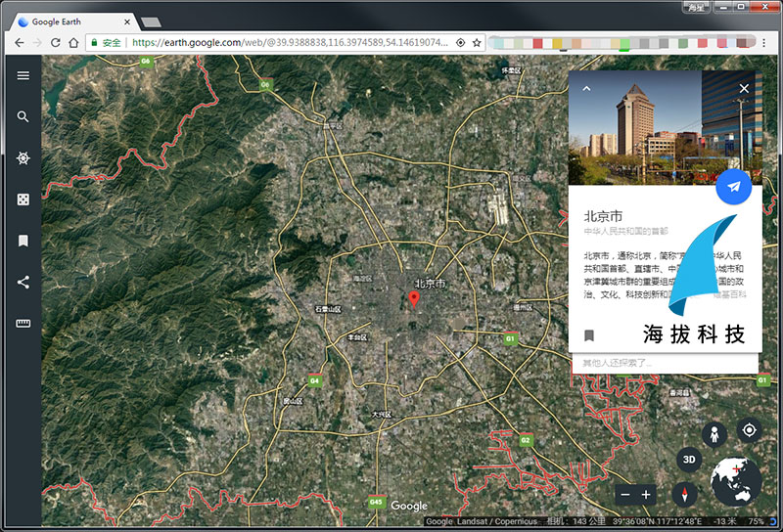Select the measure ruler tool
783x532 pixels.
pos(23,324)
